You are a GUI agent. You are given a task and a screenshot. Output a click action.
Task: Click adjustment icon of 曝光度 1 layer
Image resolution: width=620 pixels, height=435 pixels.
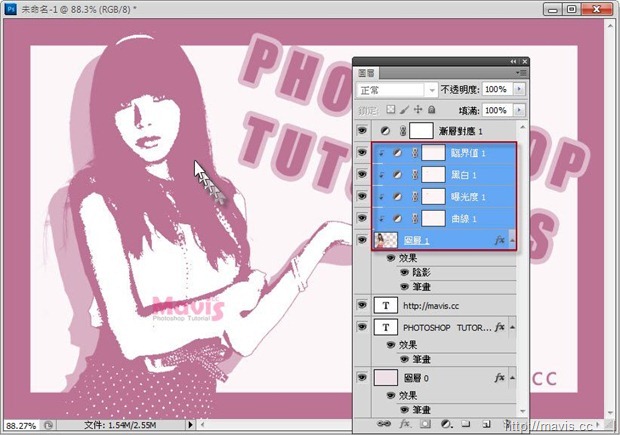[397, 197]
